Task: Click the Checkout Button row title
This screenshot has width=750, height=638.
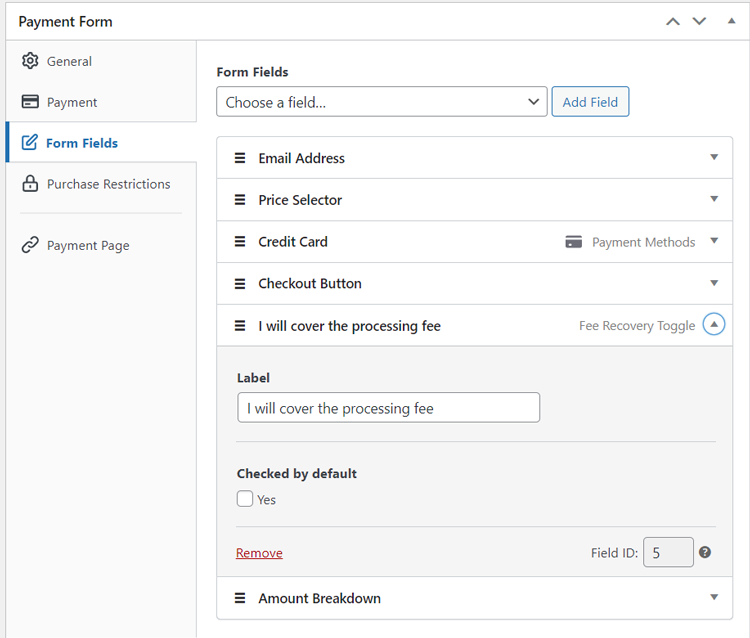Action: pos(310,284)
